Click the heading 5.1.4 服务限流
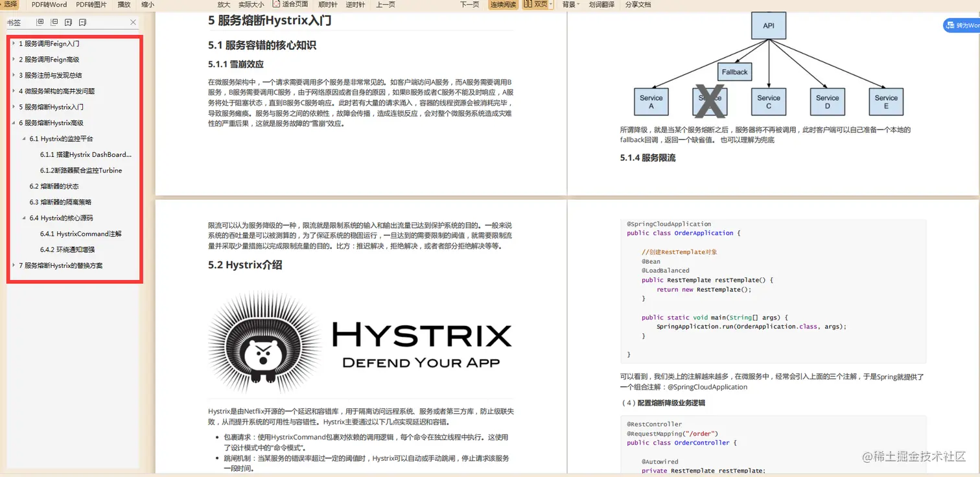 647,157
